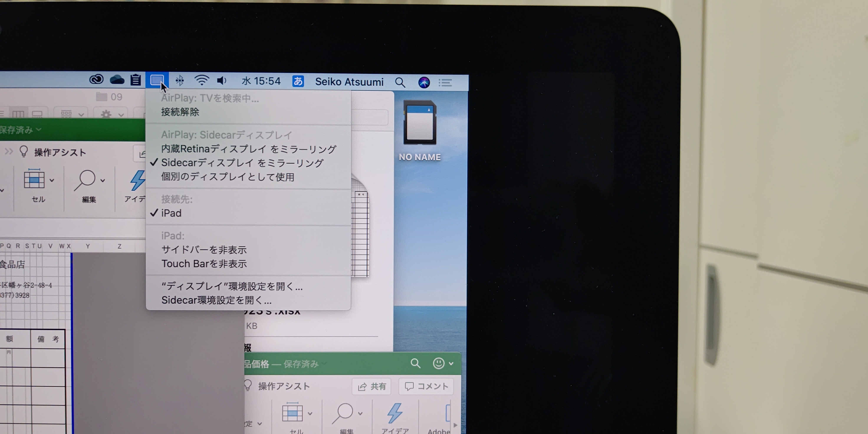This screenshot has width=868, height=434.
Task: Click the Creative Cloud menu bar icon
Action: (x=96, y=79)
